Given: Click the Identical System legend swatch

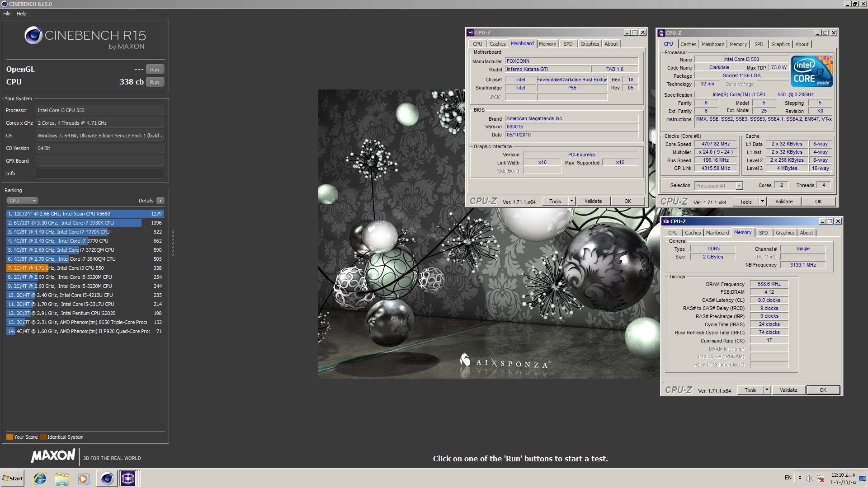Looking at the screenshot, I should pos(43,437).
